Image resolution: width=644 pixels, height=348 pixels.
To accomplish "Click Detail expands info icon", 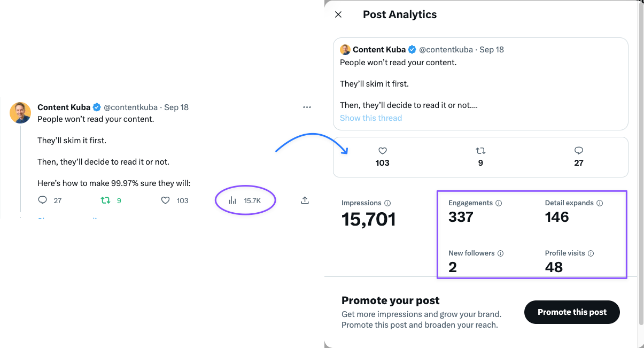I will point(600,203).
